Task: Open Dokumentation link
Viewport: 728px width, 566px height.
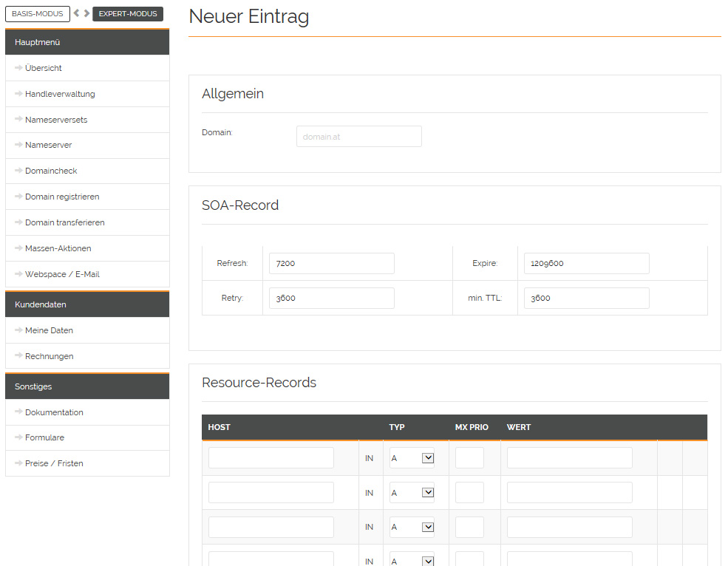Action: coord(87,412)
